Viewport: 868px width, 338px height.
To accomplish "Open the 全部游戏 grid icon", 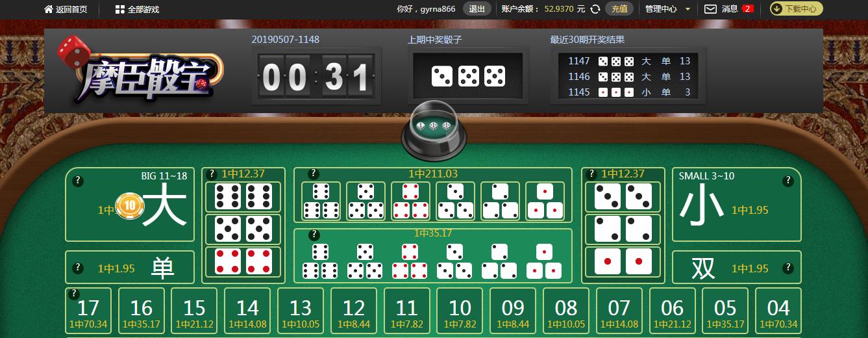I will pyautogui.click(x=119, y=9).
